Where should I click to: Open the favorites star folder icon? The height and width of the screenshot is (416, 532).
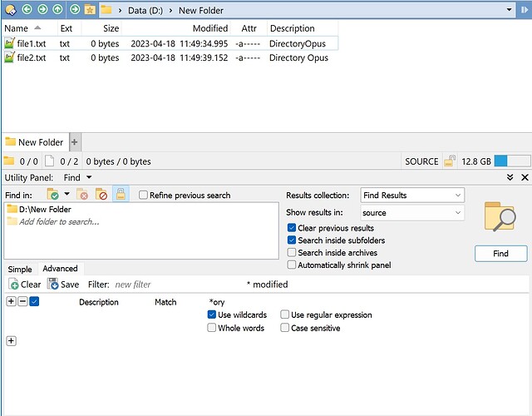90,9
